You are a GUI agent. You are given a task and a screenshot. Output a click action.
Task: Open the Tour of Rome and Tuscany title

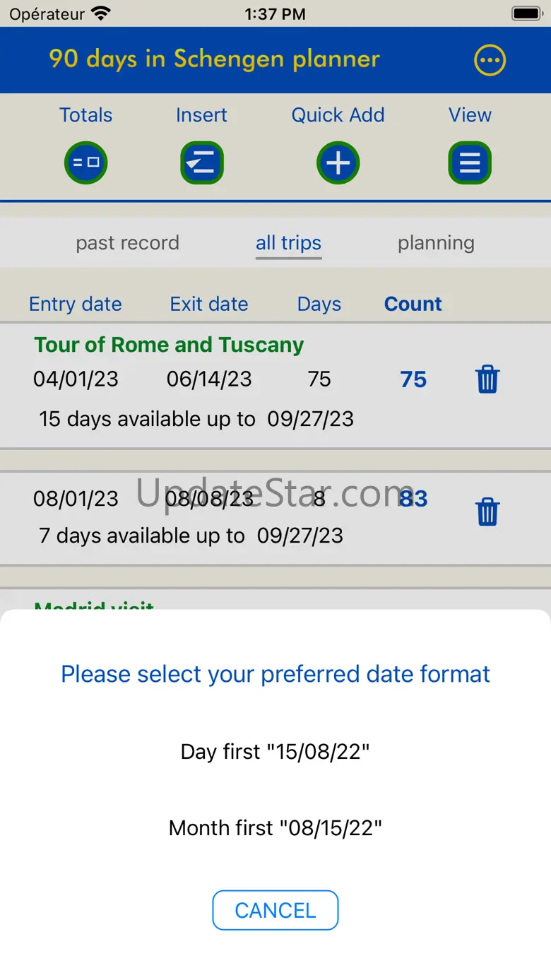(x=169, y=345)
